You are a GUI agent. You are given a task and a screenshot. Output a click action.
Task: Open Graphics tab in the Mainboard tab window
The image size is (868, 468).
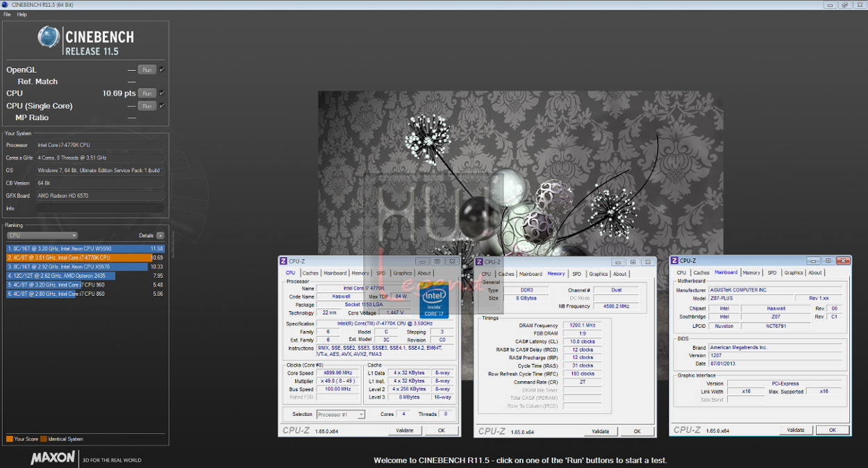pyautogui.click(x=794, y=273)
